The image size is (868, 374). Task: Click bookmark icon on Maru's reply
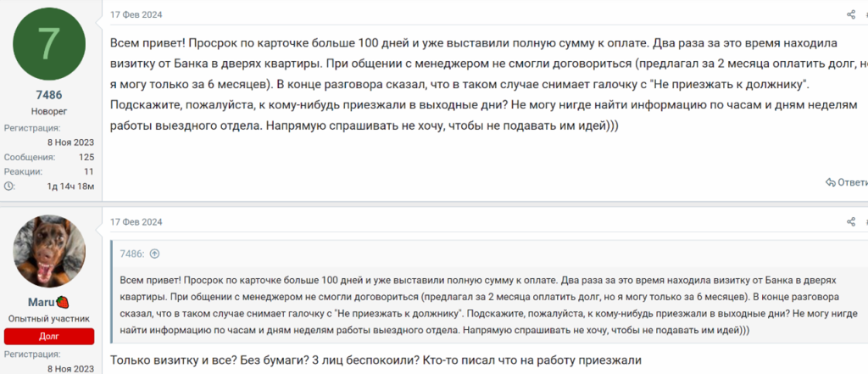pyautogui.click(x=865, y=222)
